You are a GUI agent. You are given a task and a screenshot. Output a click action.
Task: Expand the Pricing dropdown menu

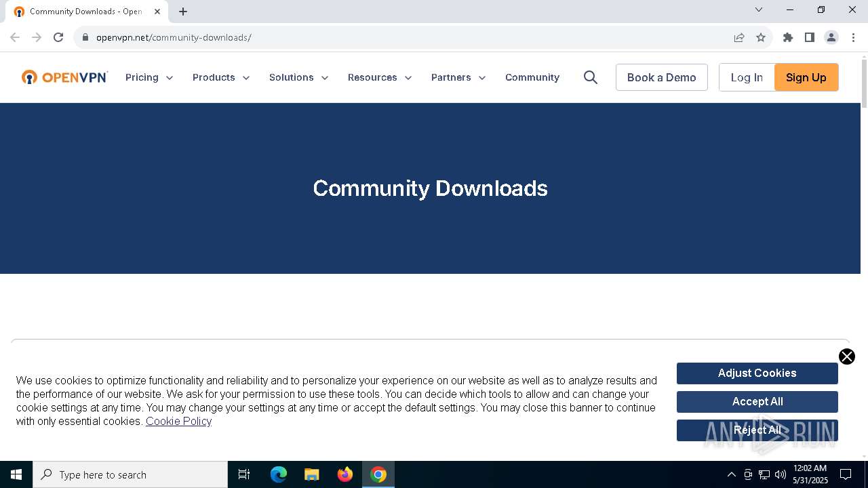point(149,77)
